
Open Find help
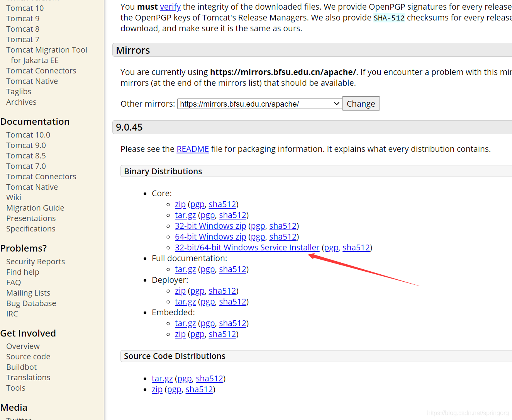point(23,272)
